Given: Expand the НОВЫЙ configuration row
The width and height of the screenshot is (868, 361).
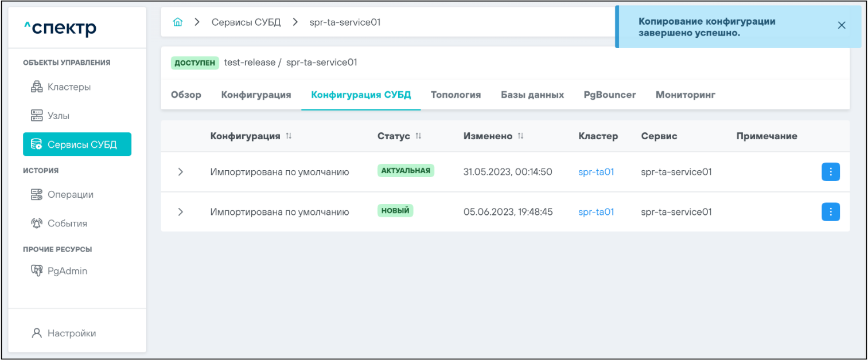Looking at the screenshot, I should pos(181,212).
